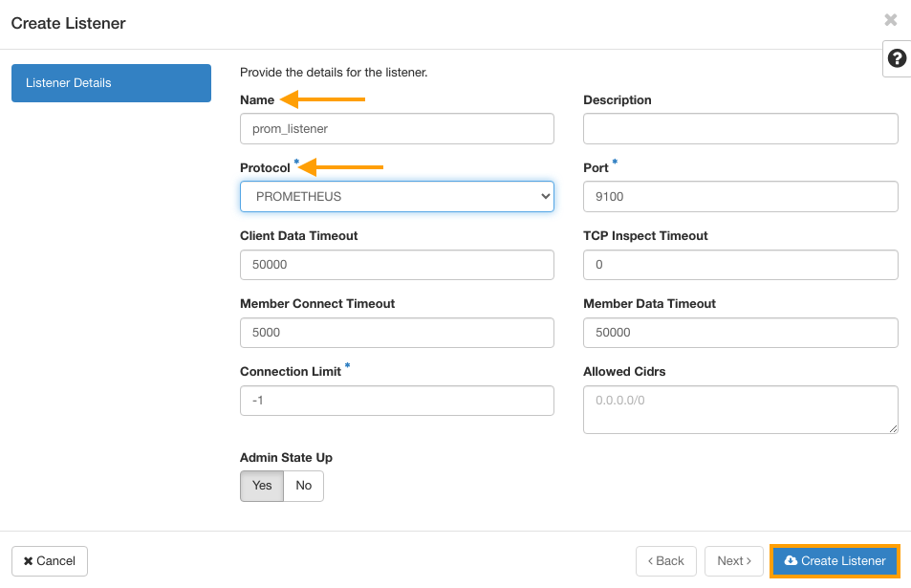
Task: Click the TCP Inspect Timeout field
Action: 740,265
